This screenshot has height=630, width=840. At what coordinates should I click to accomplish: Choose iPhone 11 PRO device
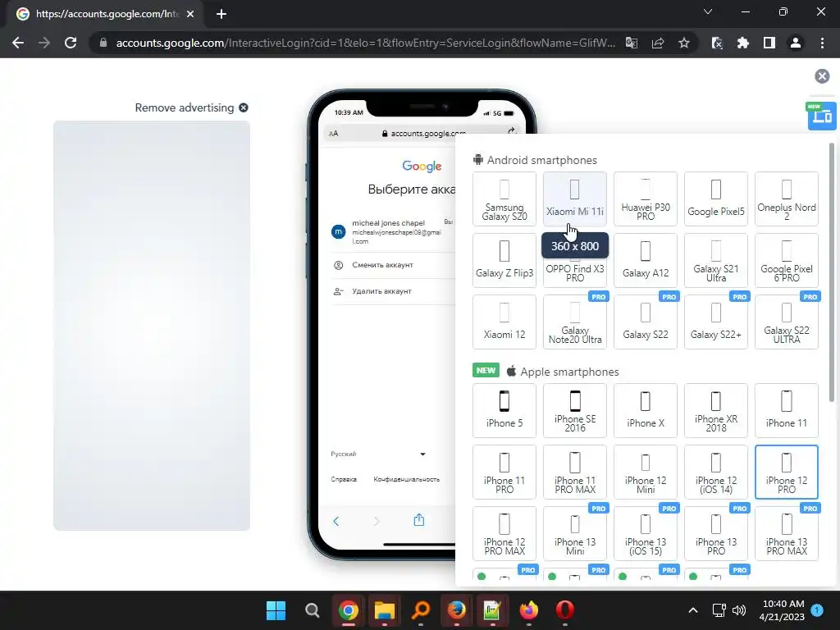504,472
